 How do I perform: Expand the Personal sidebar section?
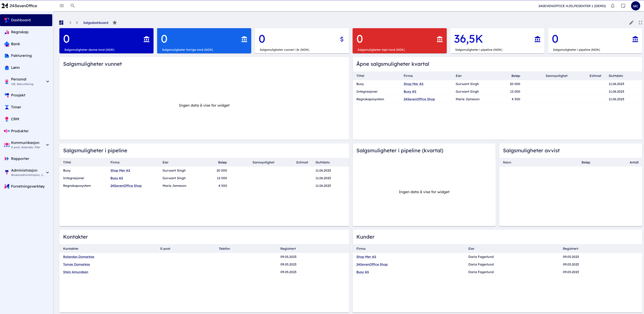pyautogui.click(x=47, y=81)
